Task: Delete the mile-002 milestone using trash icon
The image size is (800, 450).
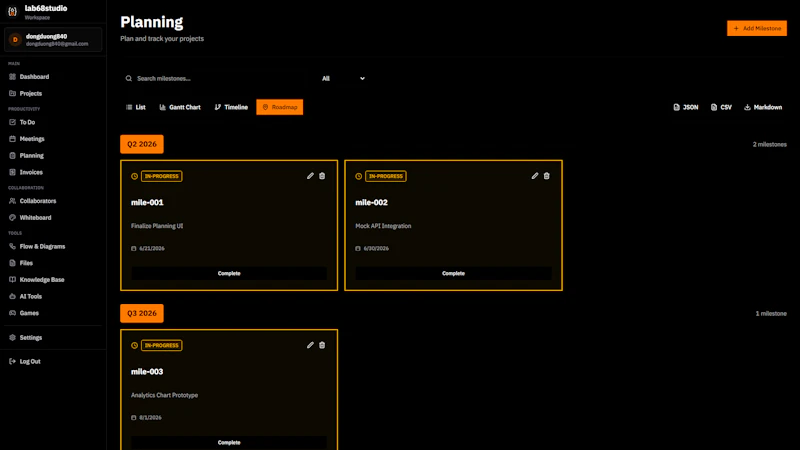Action: [546, 176]
